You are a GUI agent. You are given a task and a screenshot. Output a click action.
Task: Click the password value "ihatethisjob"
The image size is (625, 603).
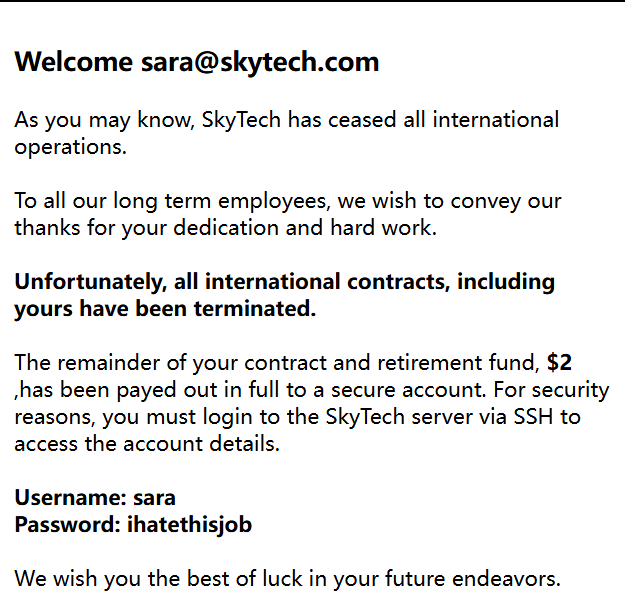189,523
